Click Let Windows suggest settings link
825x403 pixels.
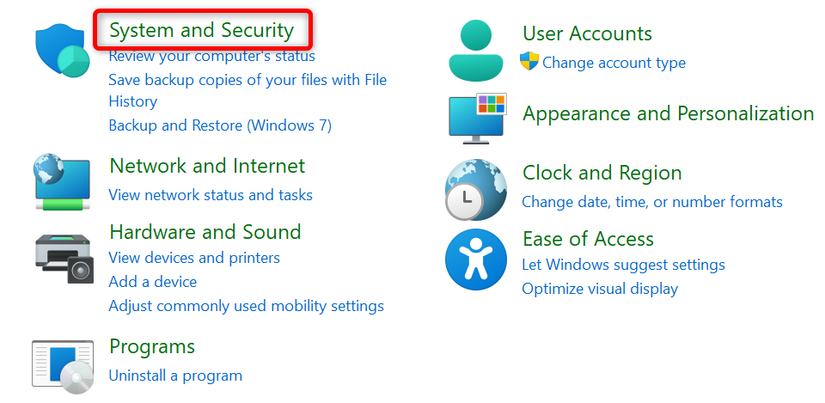pyautogui.click(x=623, y=265)
